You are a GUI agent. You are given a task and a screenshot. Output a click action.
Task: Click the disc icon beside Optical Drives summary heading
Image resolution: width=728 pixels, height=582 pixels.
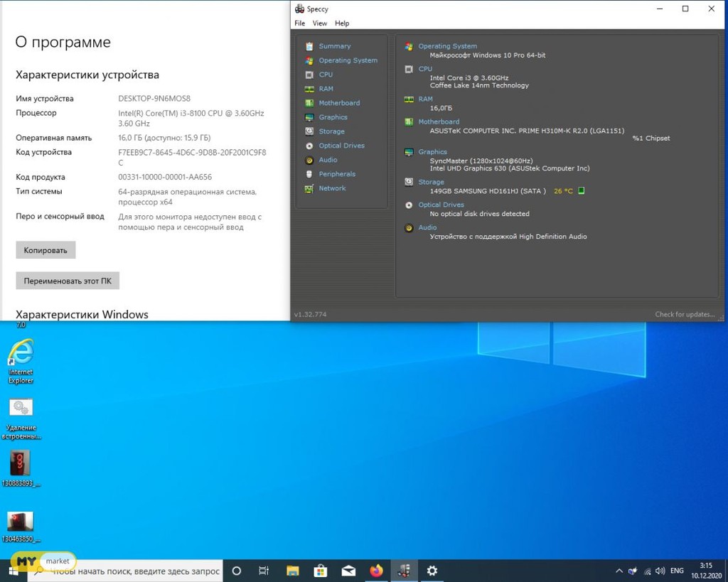(409, 205)
